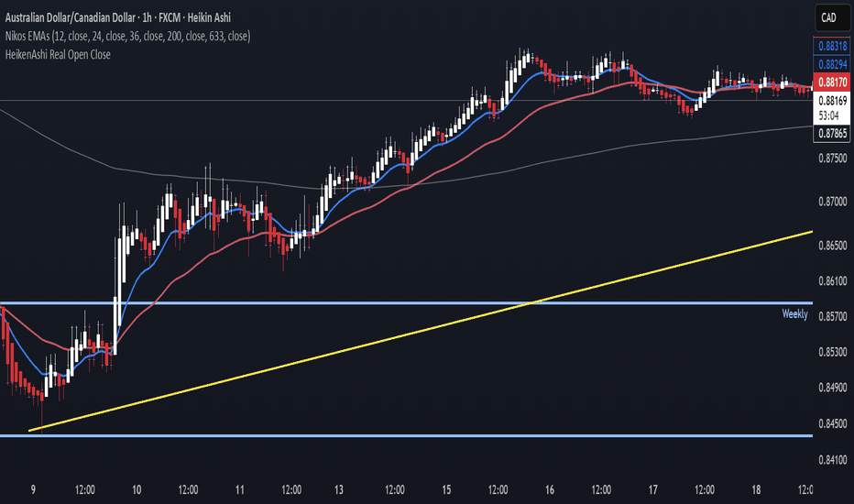
Task: Click the 0.85700 price axis value
Action: [x=833, y=316]
